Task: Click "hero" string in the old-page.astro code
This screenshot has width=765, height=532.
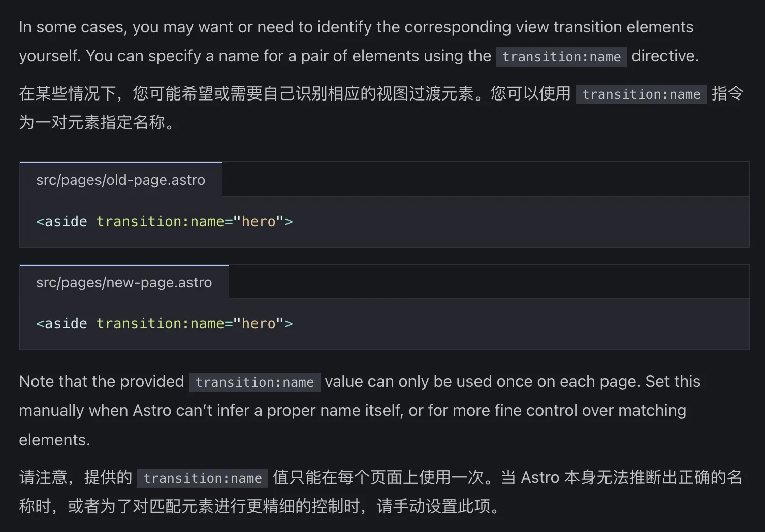Action: click(258, 222)
